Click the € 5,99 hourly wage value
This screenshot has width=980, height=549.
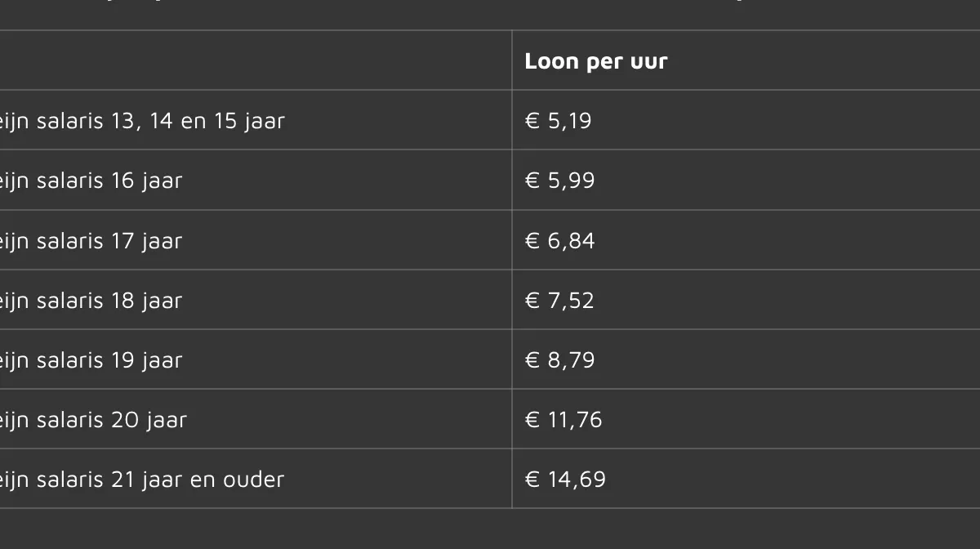coord(559,181)
